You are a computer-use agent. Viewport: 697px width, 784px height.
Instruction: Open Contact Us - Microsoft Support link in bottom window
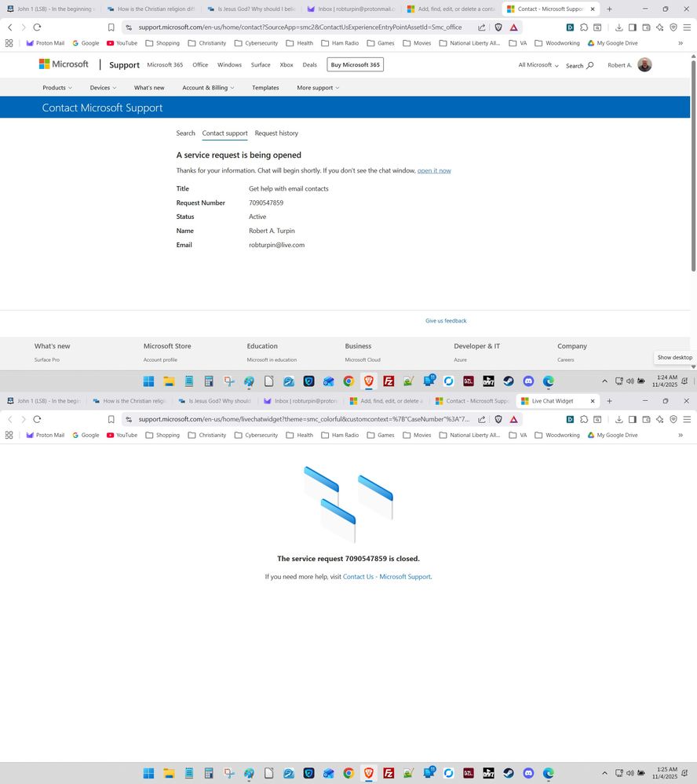point(386,577)
